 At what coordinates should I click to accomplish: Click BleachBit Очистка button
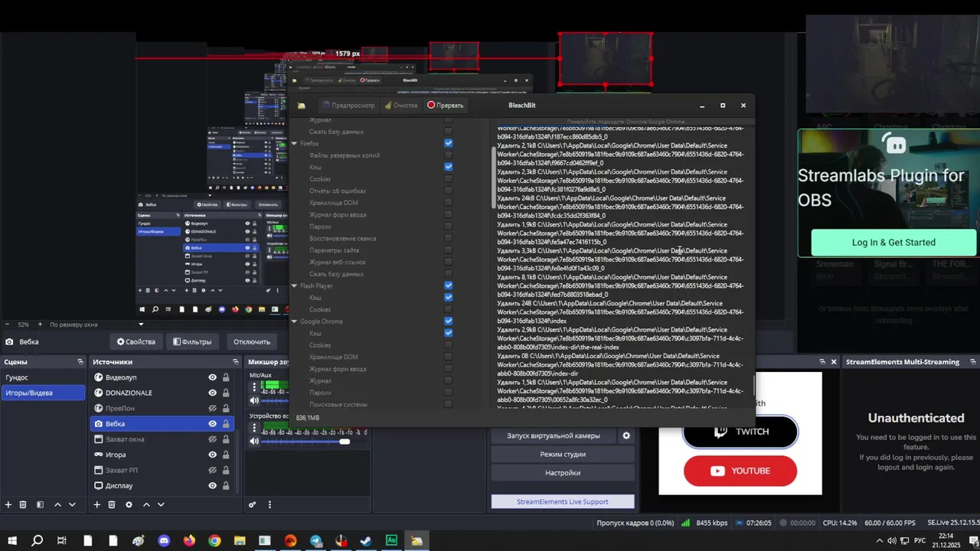(x=401, y=106)
